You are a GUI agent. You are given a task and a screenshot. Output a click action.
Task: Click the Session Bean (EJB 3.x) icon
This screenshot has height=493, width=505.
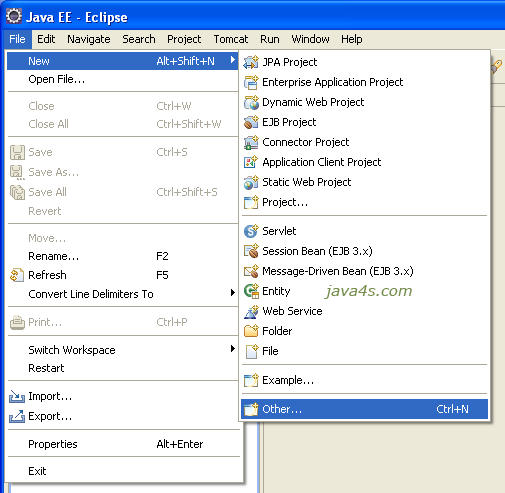[251, 251]
